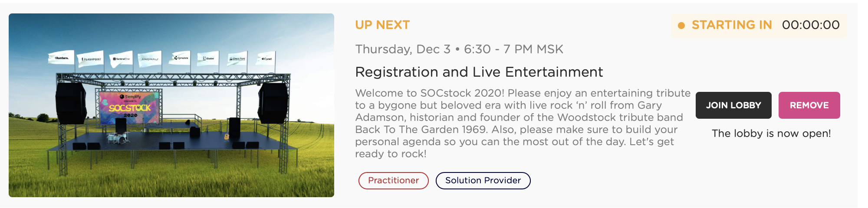Image resolution: width=868 pixels, height=208 pixels.
Task: Click the Anomali flag logo
Action: click(150, 59)
